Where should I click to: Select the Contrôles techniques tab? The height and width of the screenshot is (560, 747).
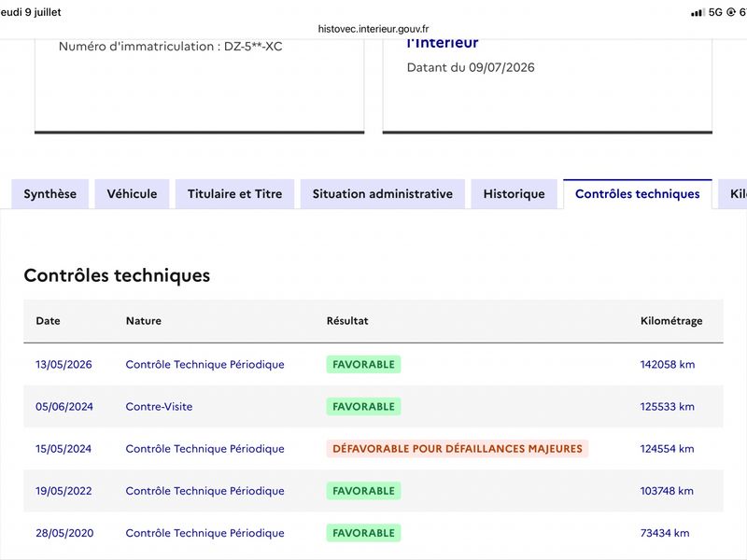tap(638, 194)
